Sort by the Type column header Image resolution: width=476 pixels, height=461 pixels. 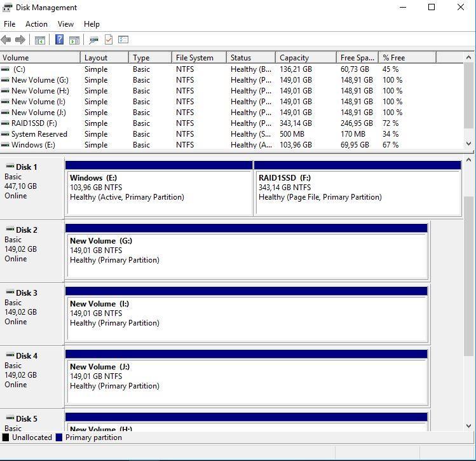[x=150, y=58]
